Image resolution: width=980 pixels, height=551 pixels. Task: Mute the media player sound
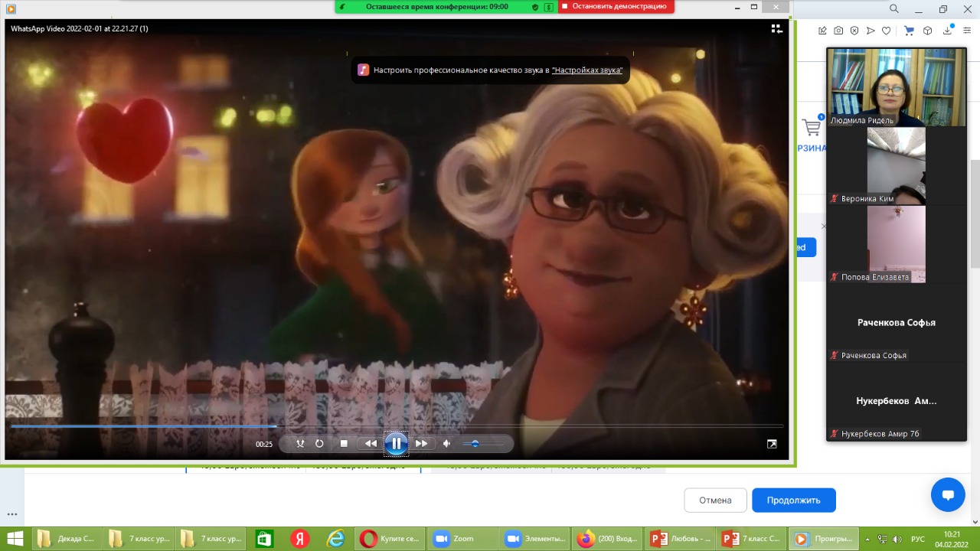click(x=447, y=443)
